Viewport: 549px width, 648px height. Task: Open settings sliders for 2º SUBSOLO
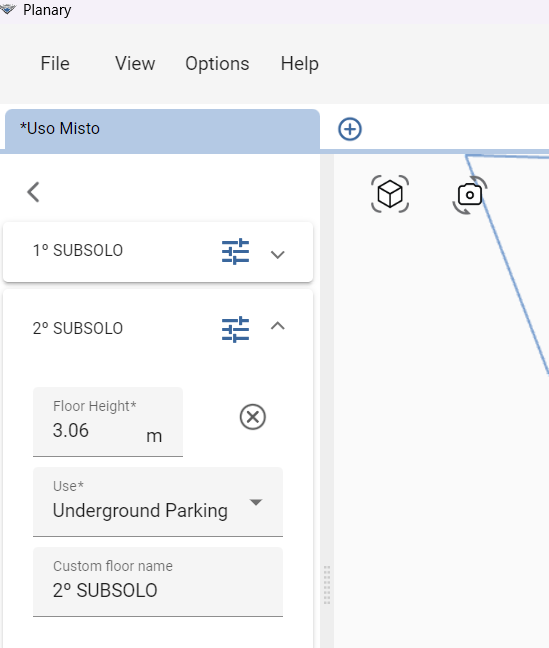(x=235, y=329)
